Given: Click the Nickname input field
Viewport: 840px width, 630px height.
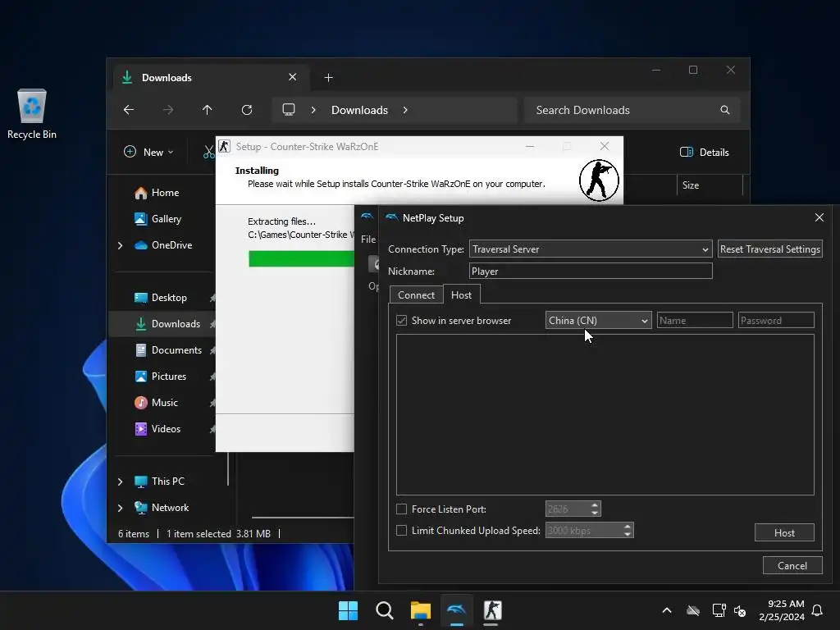Looking at the screenshot, I should pyautogui.click(x=591, y=271).
